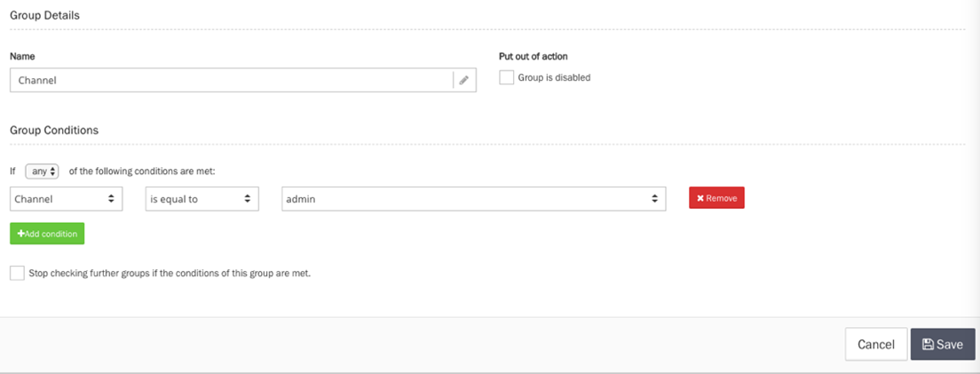Click the pencil edit icon in Name field
Viewport: 980px width, 374px height.
pos(463,80)
